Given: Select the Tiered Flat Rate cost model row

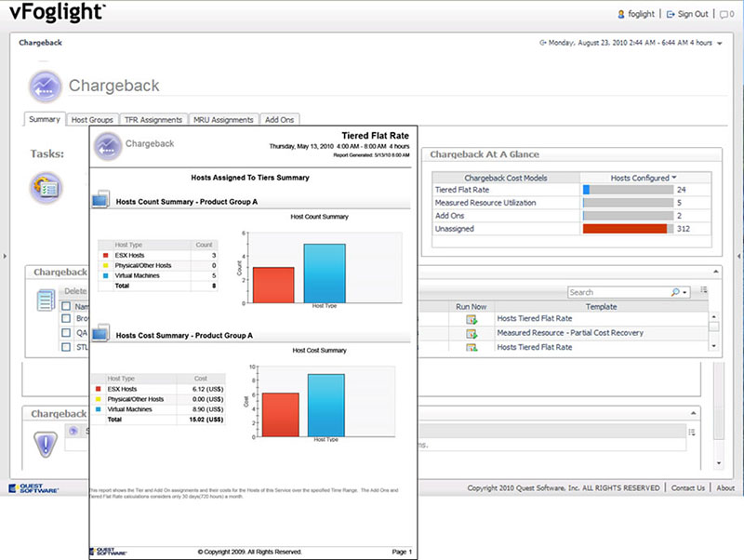Looking at the screenshot, I should click(571, 190).
